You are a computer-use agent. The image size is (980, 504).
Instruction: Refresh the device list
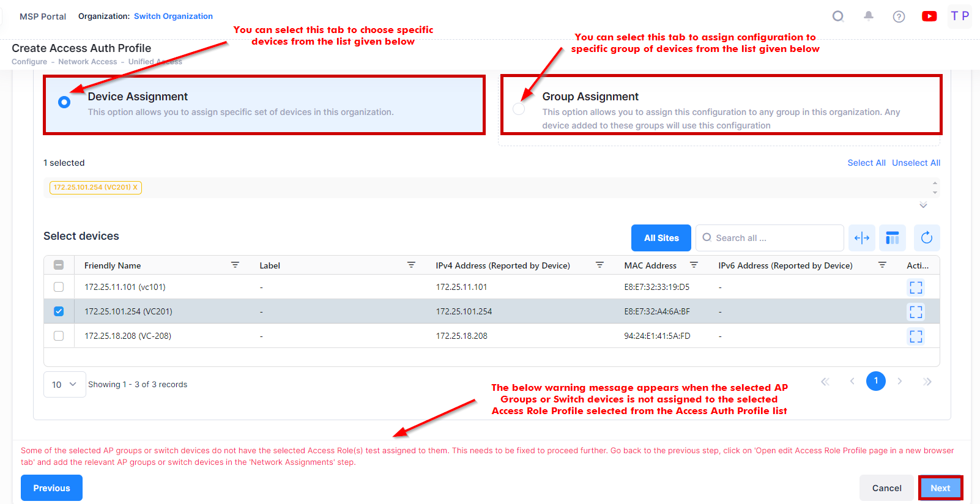(926, 238)
